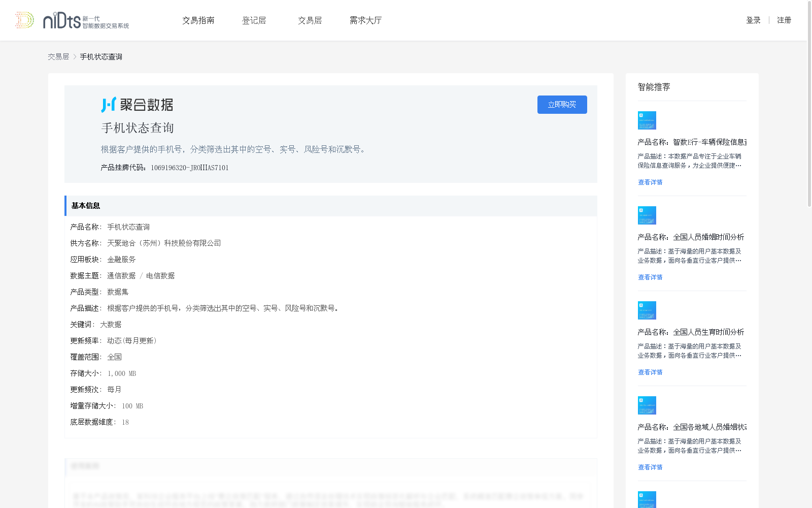The height and width of the screenshot is (508, 812).
Task: Click the 电信数据 topic text
Action: 160,276
